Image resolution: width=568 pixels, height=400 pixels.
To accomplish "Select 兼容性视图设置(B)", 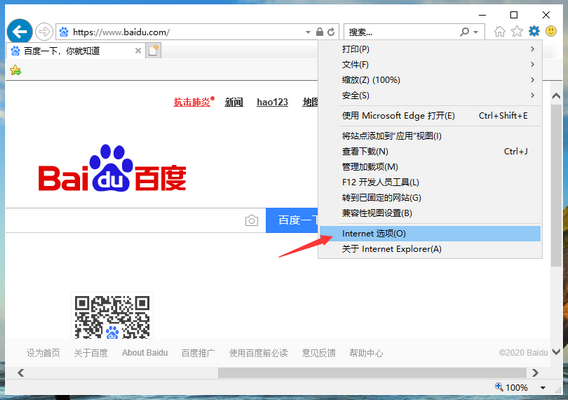I will click(430, 213).
